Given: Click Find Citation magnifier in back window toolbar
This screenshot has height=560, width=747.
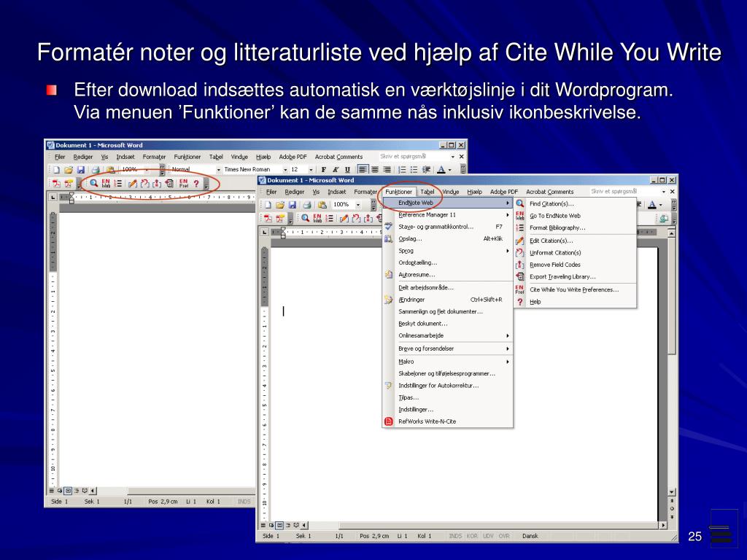Looking at the screenshot, I should click(94, 183).
